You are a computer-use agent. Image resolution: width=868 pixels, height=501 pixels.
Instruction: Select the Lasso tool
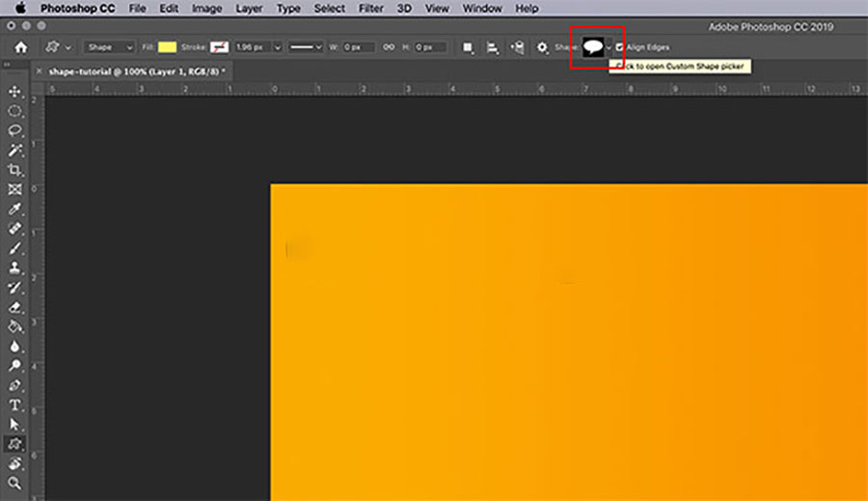pos(15,130)
